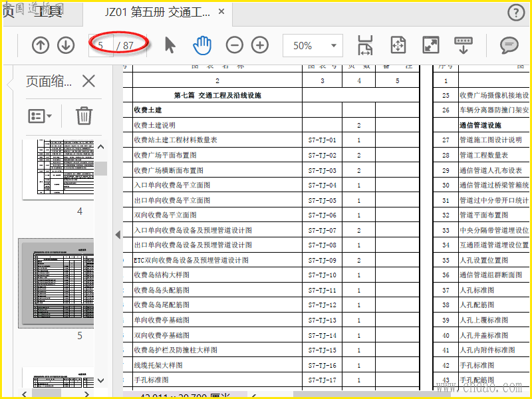
Task: Click the heading 第七篇 交通工程及沿线设施
Action: [217, 95]
